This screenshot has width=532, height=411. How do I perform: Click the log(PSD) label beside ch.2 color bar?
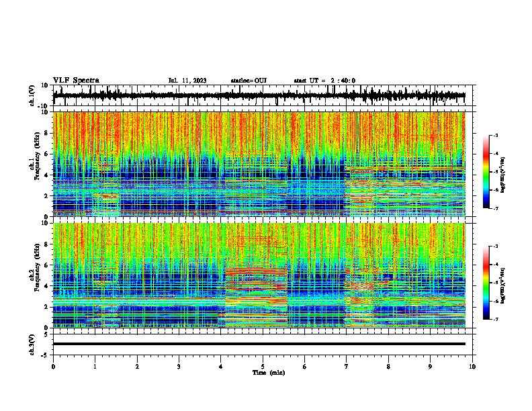pos(502,286)
